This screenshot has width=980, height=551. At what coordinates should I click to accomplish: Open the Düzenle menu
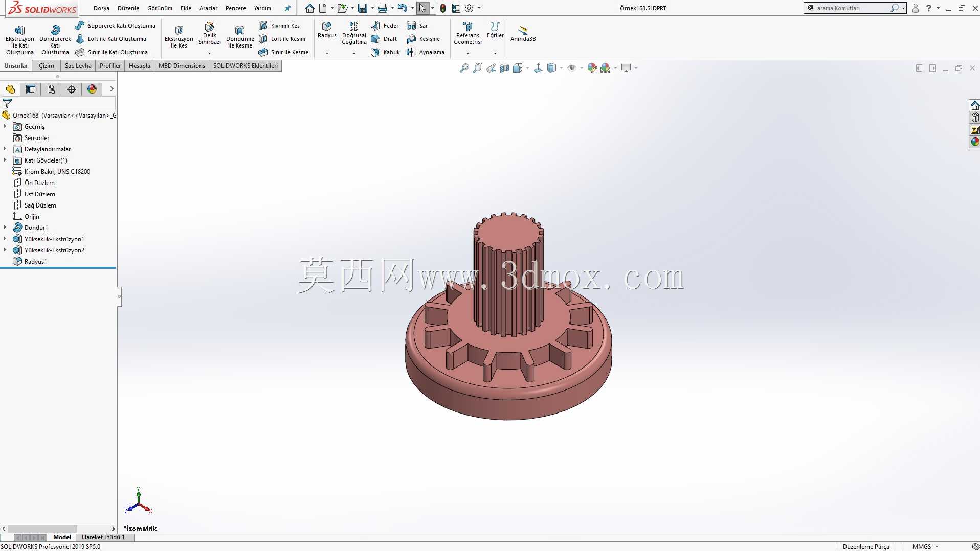coord(128,8)
